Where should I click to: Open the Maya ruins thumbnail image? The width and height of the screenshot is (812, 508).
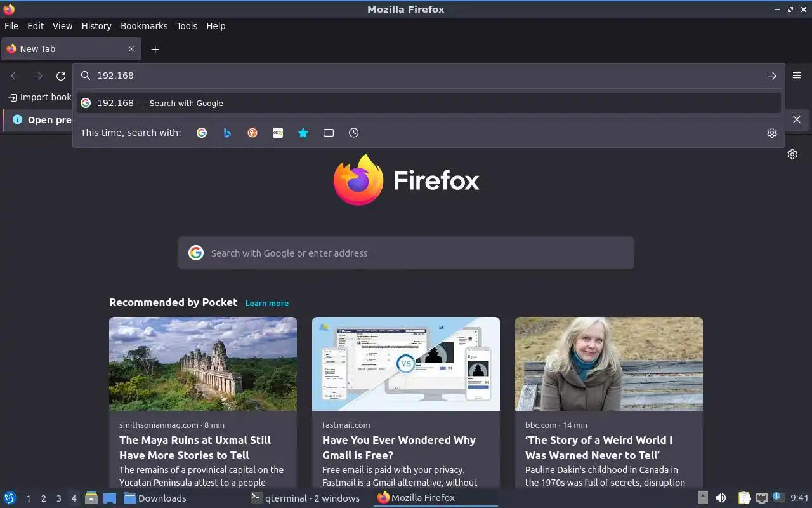point(203,364)
